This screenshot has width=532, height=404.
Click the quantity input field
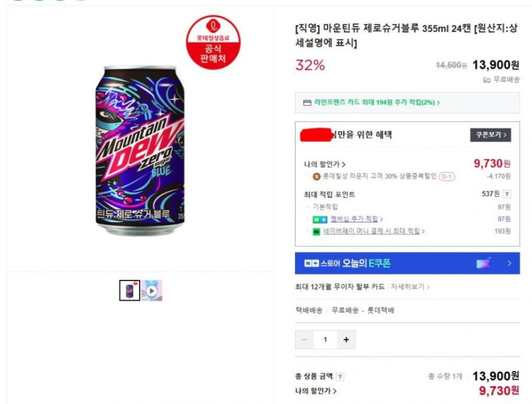(x=325, y=340)
